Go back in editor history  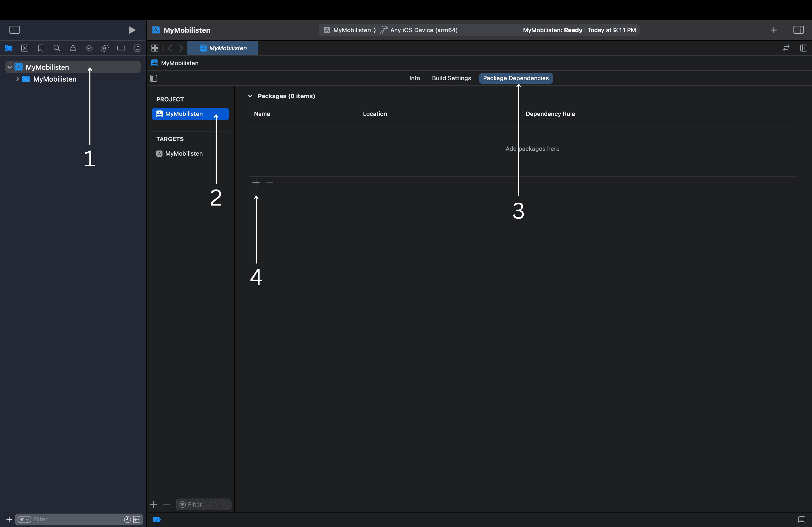[170, 48]
